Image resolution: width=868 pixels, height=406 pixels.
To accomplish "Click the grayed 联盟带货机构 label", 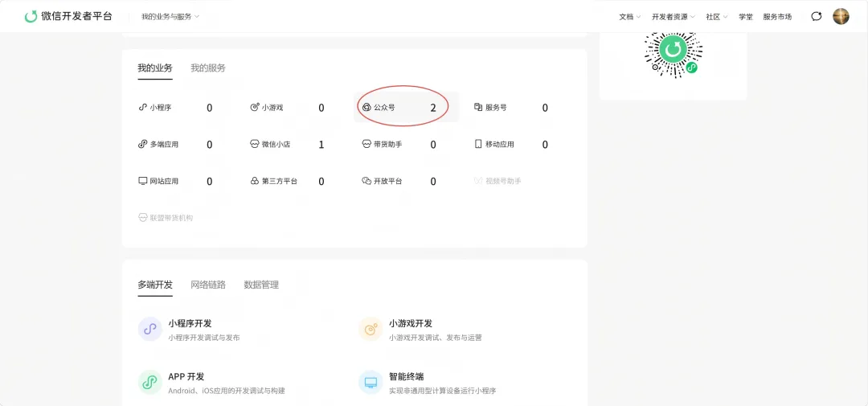I will [x=172, y=218].
